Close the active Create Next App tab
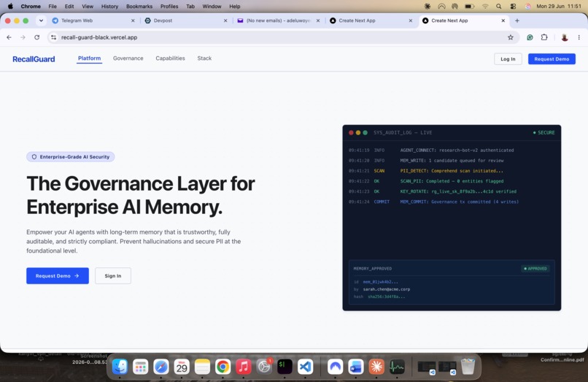588x382 pixels. (503, 20)
